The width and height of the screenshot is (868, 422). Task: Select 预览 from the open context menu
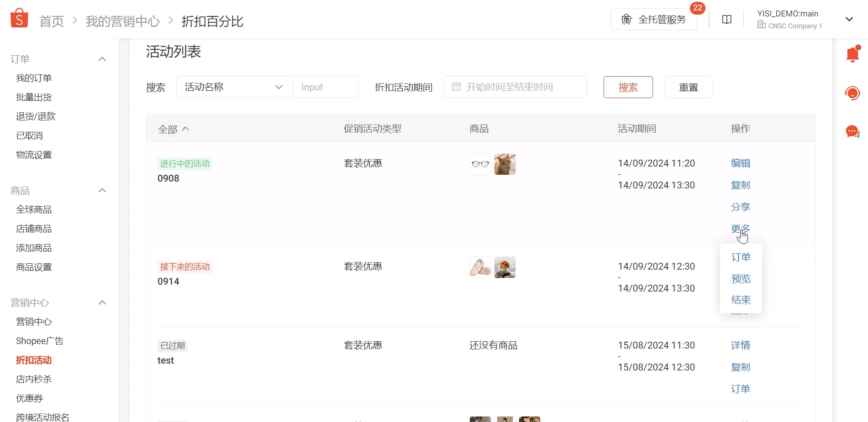741,278
